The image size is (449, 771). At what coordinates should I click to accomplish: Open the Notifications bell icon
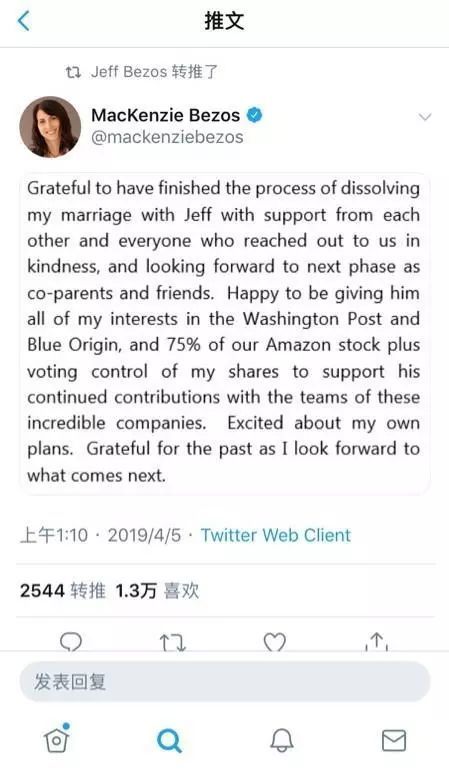tap(282, 740)
